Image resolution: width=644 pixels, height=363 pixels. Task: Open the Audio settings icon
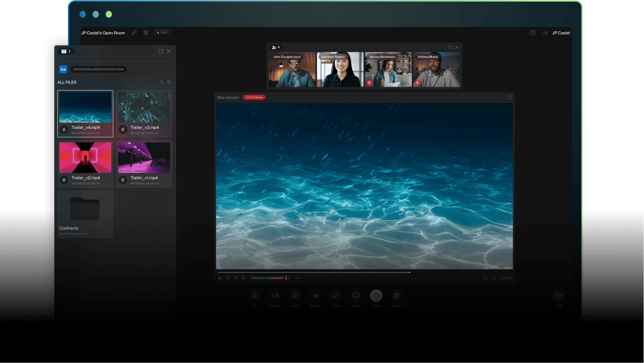[x=295, y=296]
